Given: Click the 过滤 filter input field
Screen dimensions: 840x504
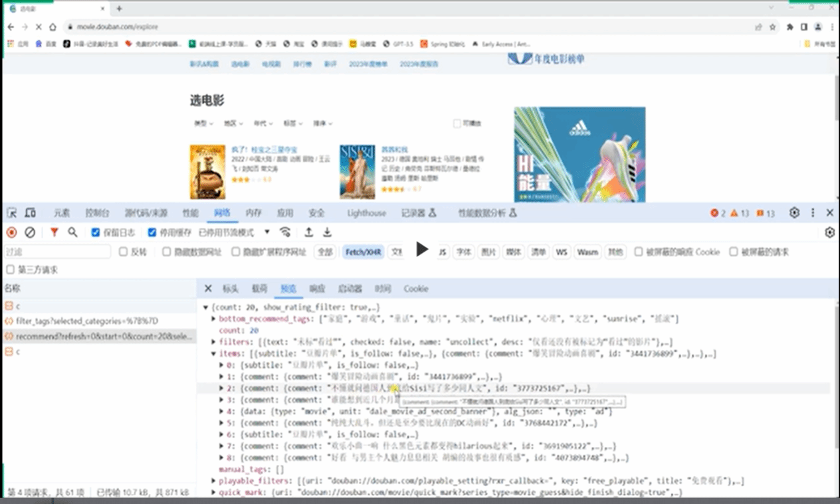Looking at the screenshot, I should (56, 252).
